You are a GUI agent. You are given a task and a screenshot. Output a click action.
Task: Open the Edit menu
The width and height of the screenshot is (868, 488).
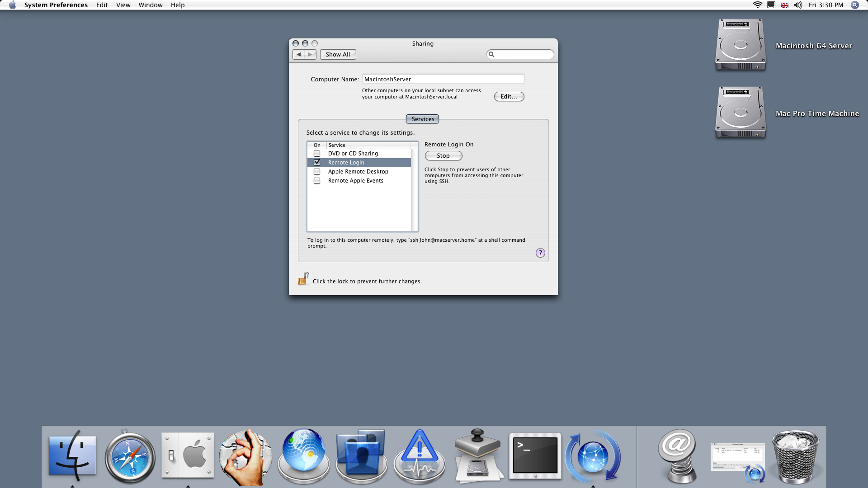(102, 5)
